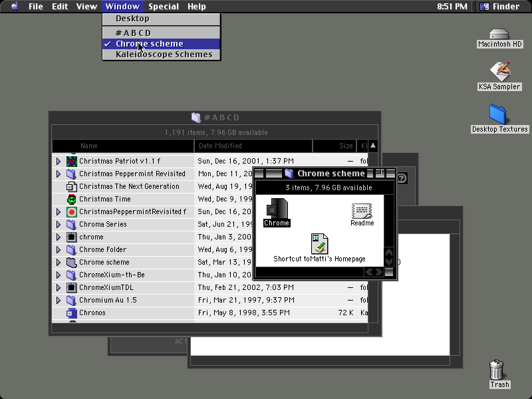Choose Kaleidoscope Schemes in Window menu
The width and height of the screenshot is (532, 399).
coord(162,55)
